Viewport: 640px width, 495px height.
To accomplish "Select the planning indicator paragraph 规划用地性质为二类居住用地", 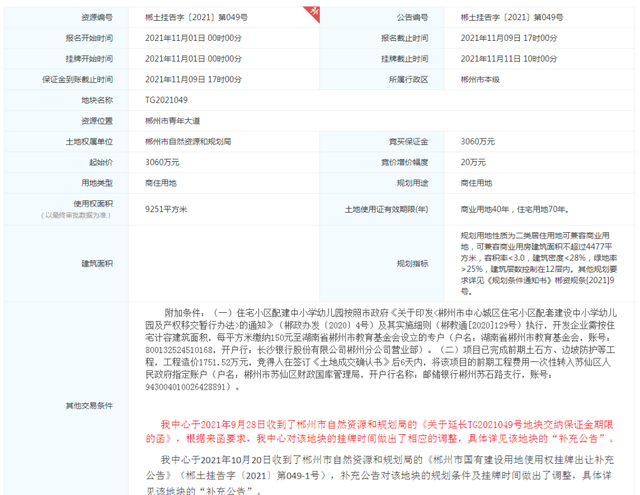I will tap(539, 264).
